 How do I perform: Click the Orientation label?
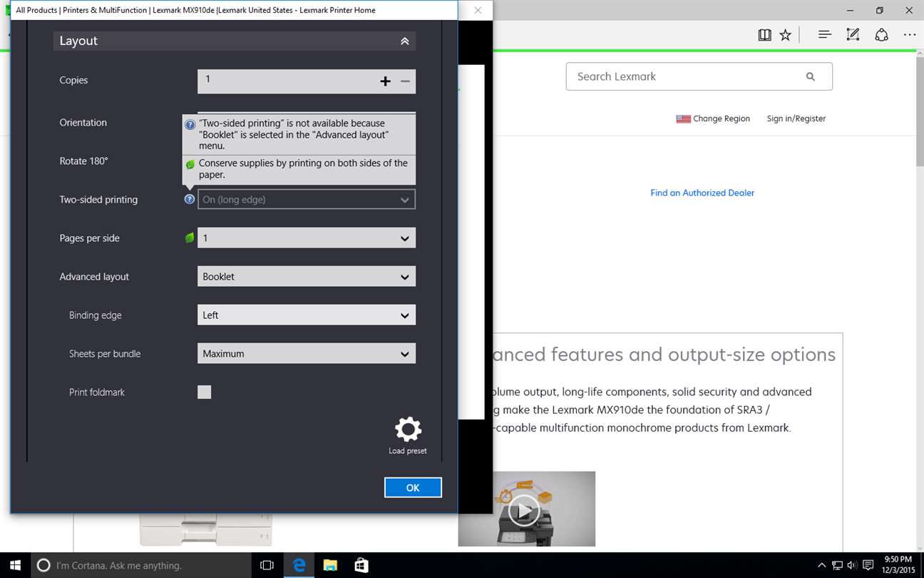pyautogui.click(x=83, y=123)
